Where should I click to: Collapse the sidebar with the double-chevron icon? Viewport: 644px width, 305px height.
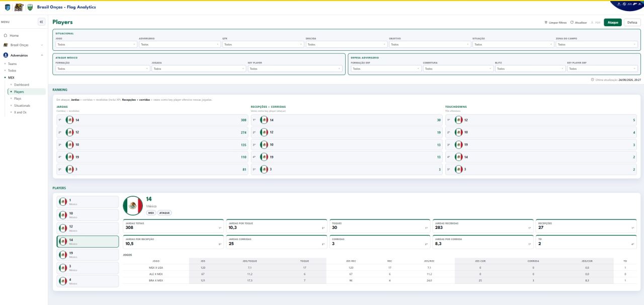click(41, 22)
